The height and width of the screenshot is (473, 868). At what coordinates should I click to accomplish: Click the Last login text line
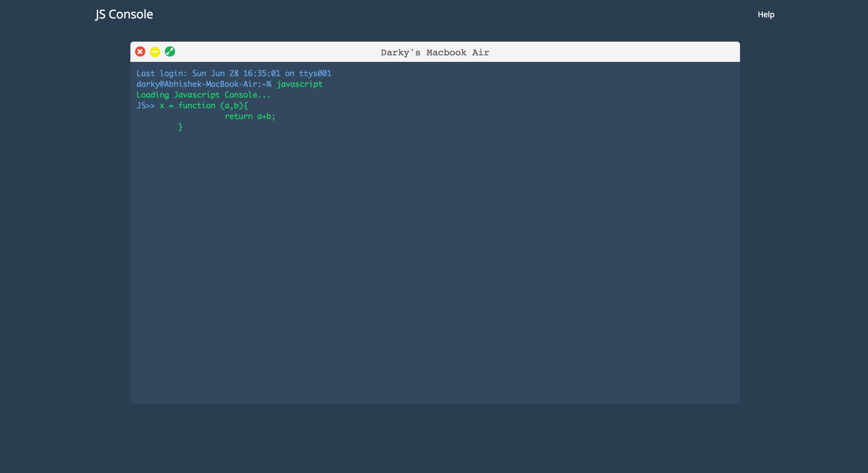[233, 73]
